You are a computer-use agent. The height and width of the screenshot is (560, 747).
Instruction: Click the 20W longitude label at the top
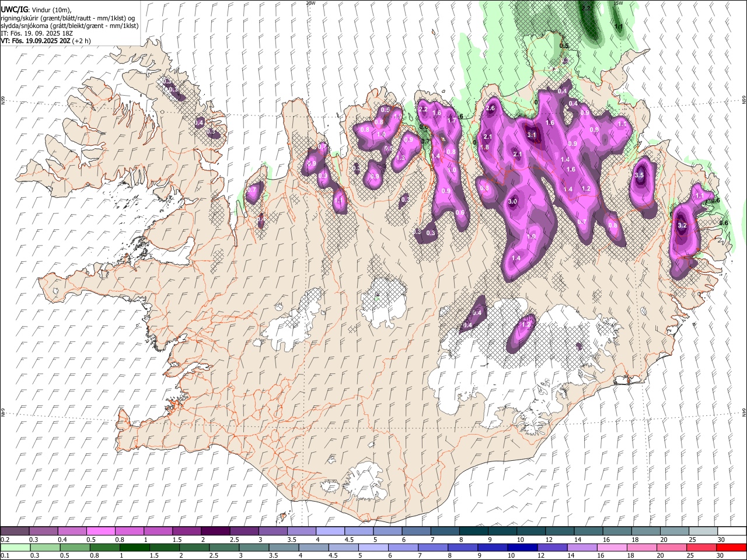310,3
